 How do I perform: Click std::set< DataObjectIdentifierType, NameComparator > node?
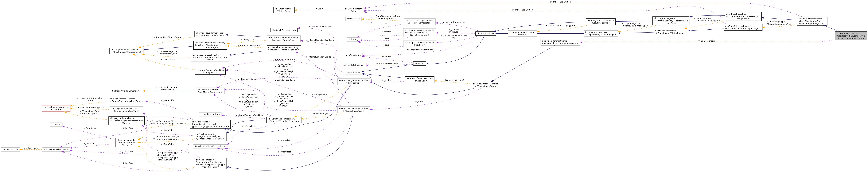tap(420, 22)
